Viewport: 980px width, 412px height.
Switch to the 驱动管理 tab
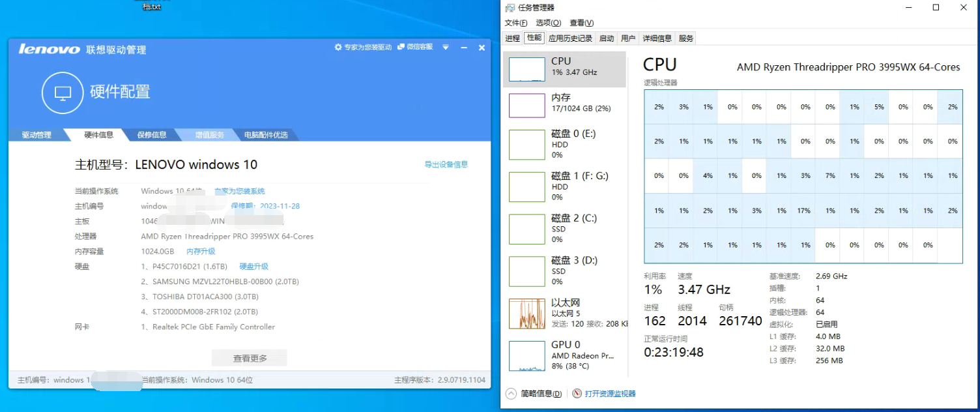point(36,135)
